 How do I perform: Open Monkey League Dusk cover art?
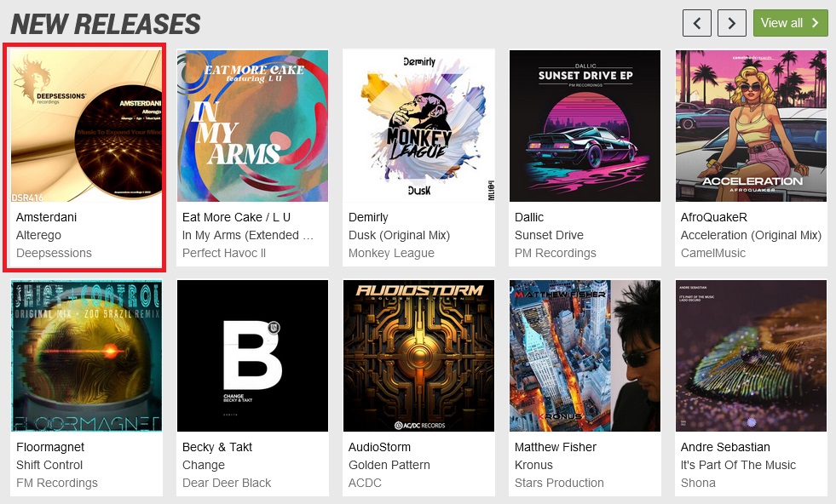click(418, 126)
